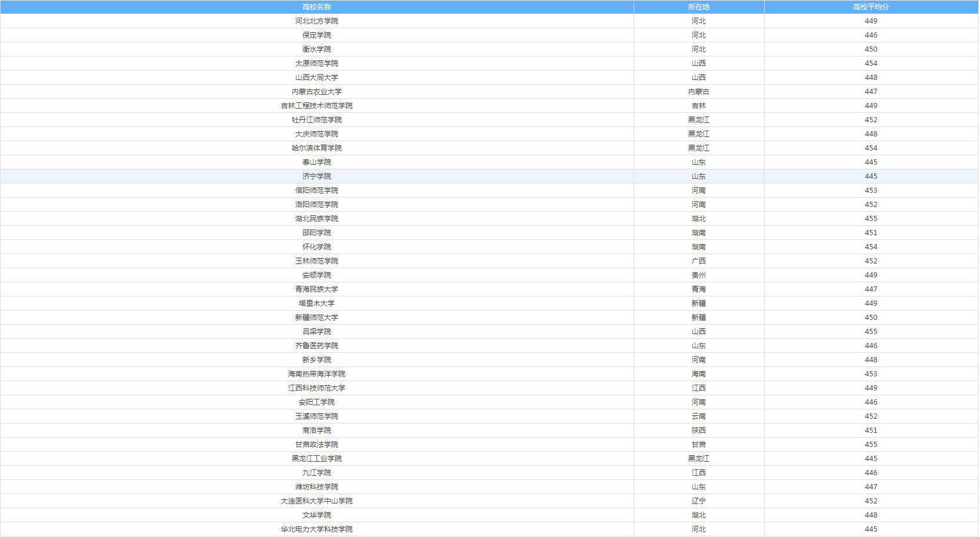The height and width of the screenshot is (537, 980).
Task: Select the 商洛学院 name cell
Action: coord(316,431)
